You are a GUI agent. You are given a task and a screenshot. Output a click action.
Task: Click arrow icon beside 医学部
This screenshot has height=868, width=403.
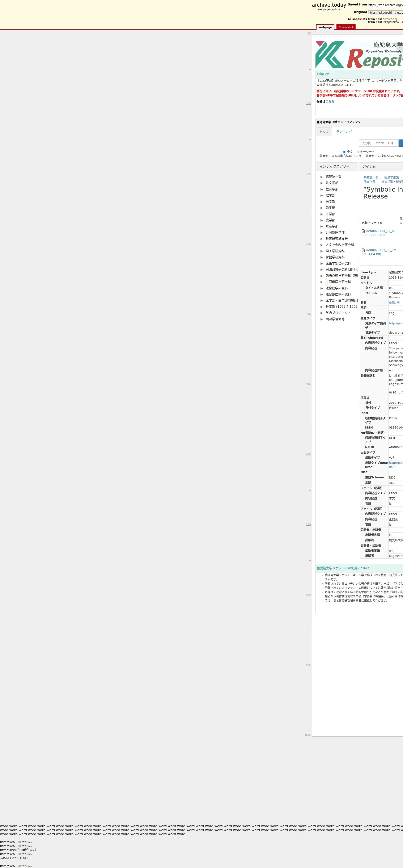coord(322,202)
